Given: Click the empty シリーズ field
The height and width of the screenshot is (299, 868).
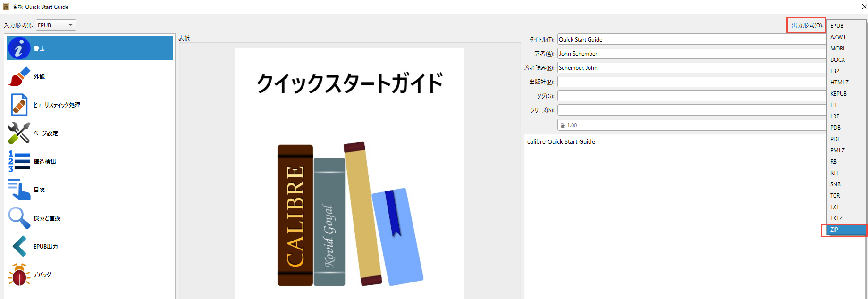Looking at the screenshot, I should (692, 110).
